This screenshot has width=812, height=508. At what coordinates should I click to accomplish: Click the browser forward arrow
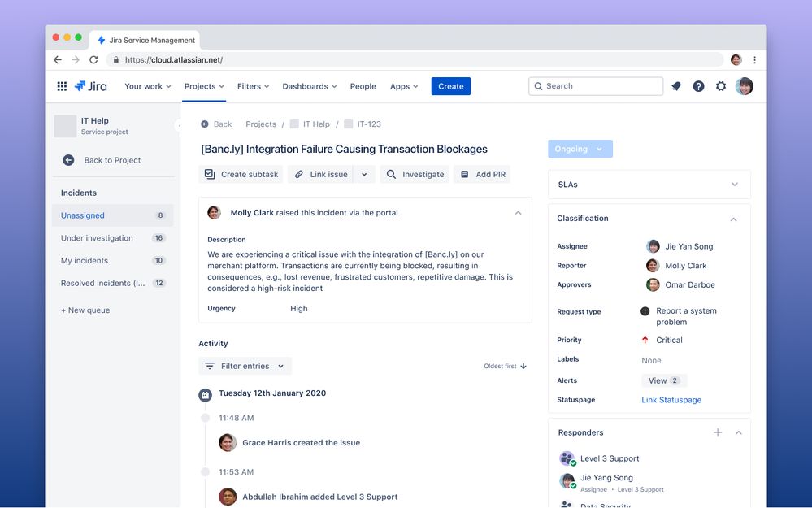tap(76, 60)
